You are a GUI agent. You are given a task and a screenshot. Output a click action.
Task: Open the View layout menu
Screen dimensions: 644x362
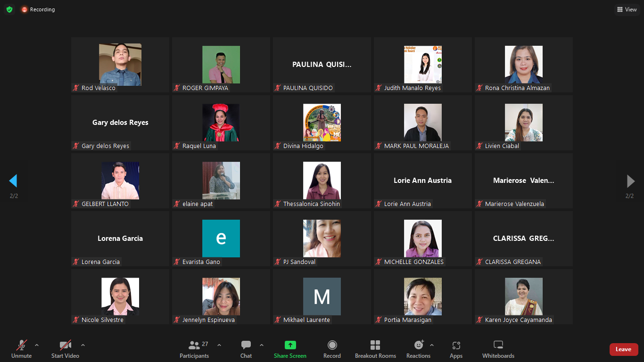pyautogui.click(x=627, y=9)
